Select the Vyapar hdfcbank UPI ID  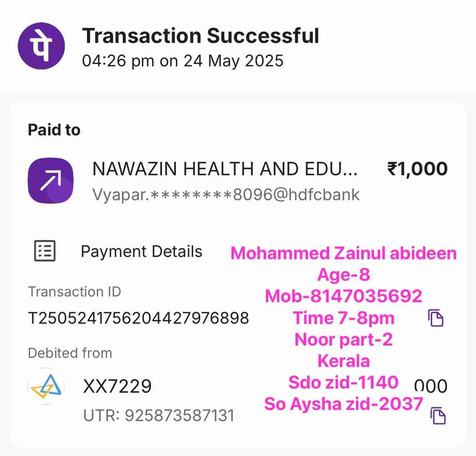click(226, 195)
